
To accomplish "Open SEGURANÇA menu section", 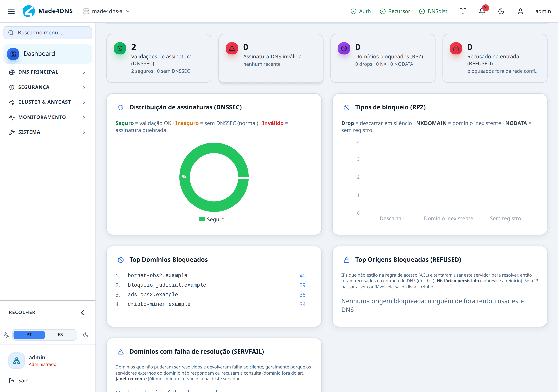I will tap(48, 87).
